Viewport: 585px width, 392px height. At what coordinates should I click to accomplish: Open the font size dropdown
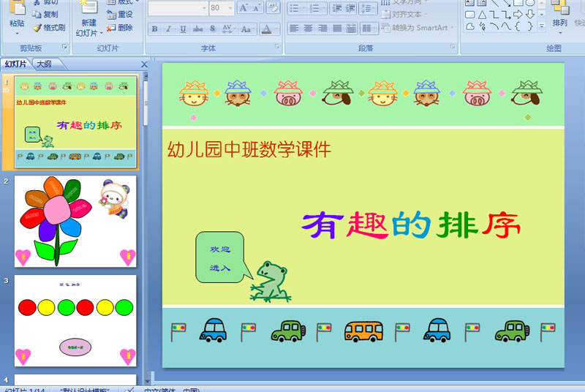230,8
